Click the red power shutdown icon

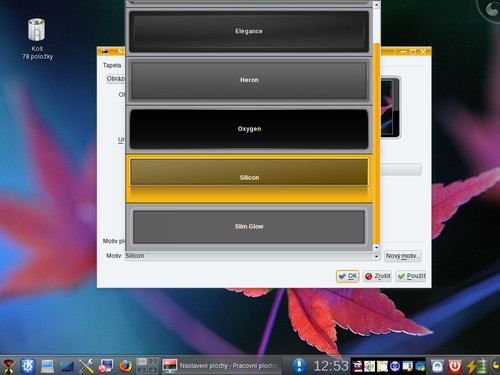pos(455,366)
